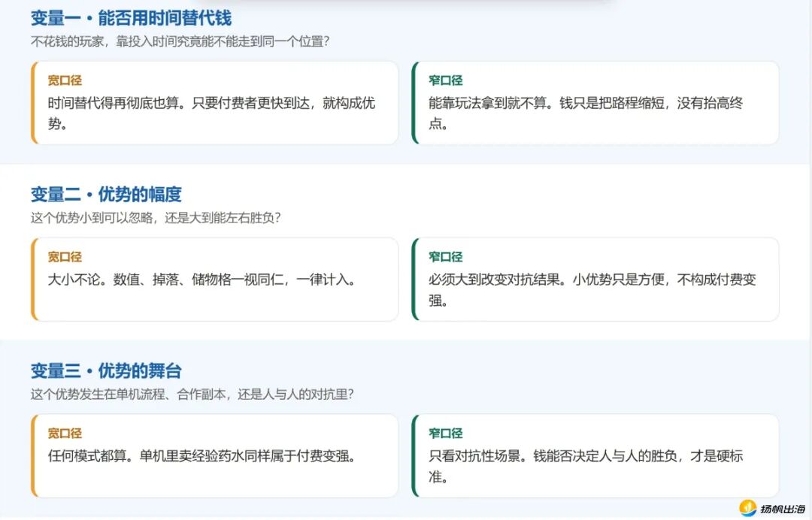Click text 大小不论。数值、掉落、储物格一视同仁

pyautogui.click(x=166, y=280)
